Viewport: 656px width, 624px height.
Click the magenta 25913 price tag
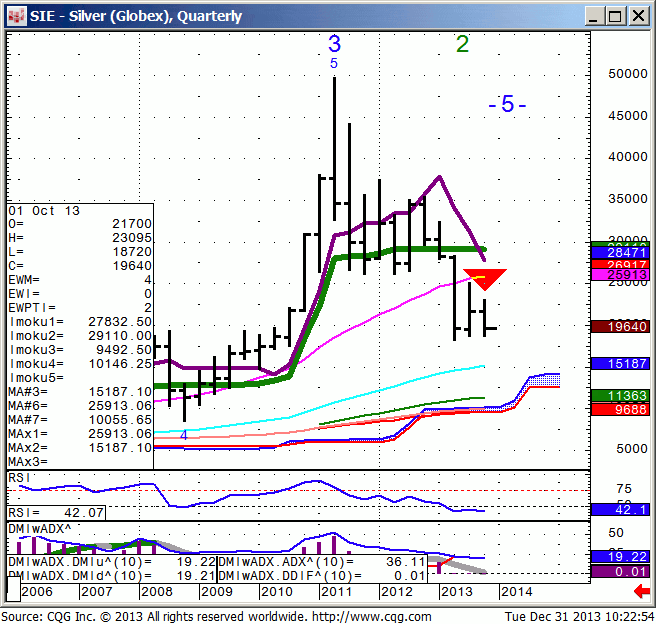point(620,274)
